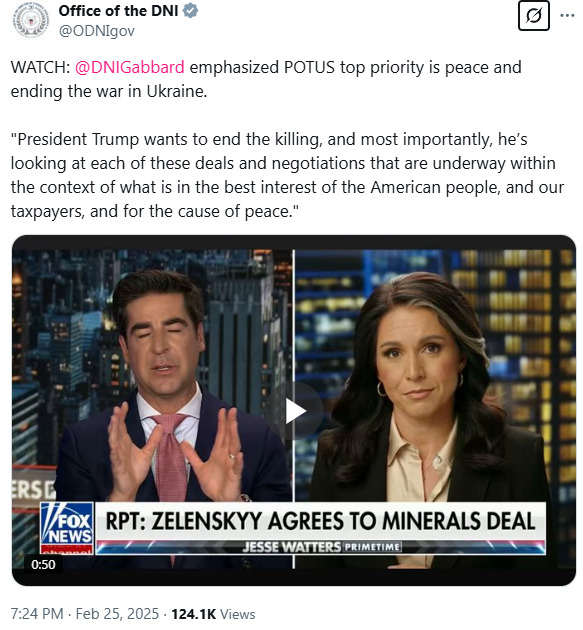Click the Zelenskyy Agrees to Minerals Deal headline
583x630 pixels.
coord(320,521)
